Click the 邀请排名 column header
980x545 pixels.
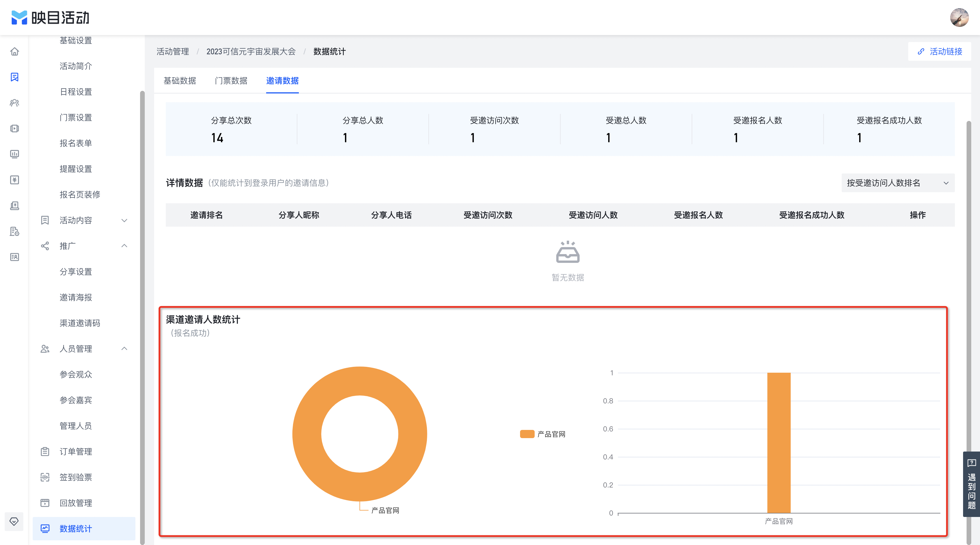(x=206, y=215)
